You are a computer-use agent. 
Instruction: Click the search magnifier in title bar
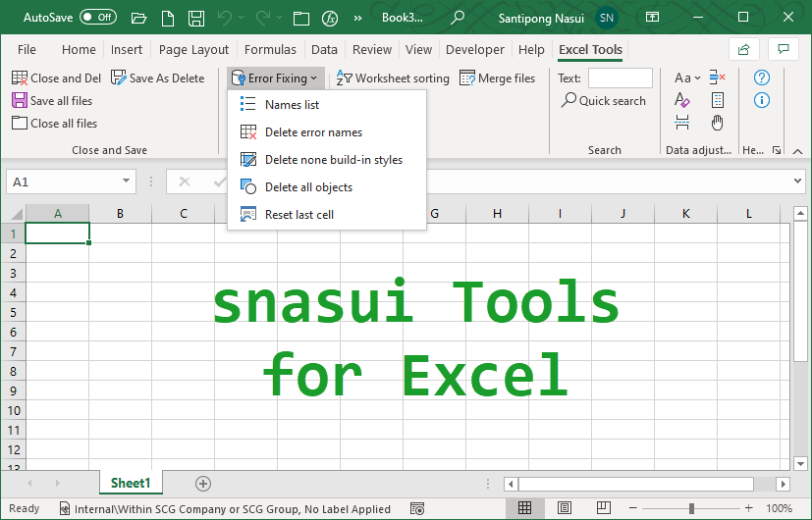coord(458,18)
